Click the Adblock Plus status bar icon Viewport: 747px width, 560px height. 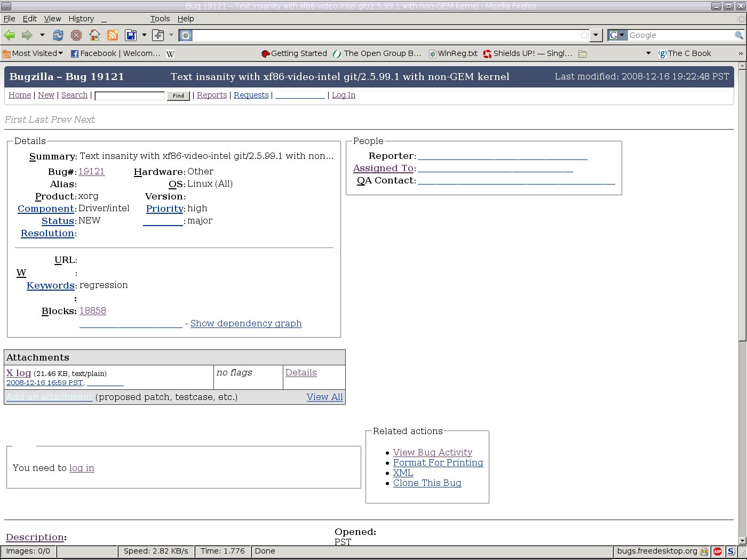pyautogui.click(x=718, y=551)
